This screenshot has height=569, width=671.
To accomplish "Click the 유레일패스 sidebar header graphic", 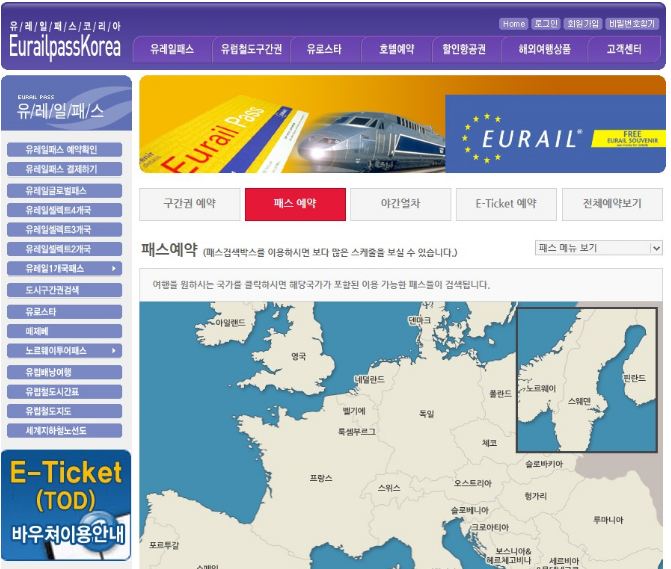I will point(66,103).
